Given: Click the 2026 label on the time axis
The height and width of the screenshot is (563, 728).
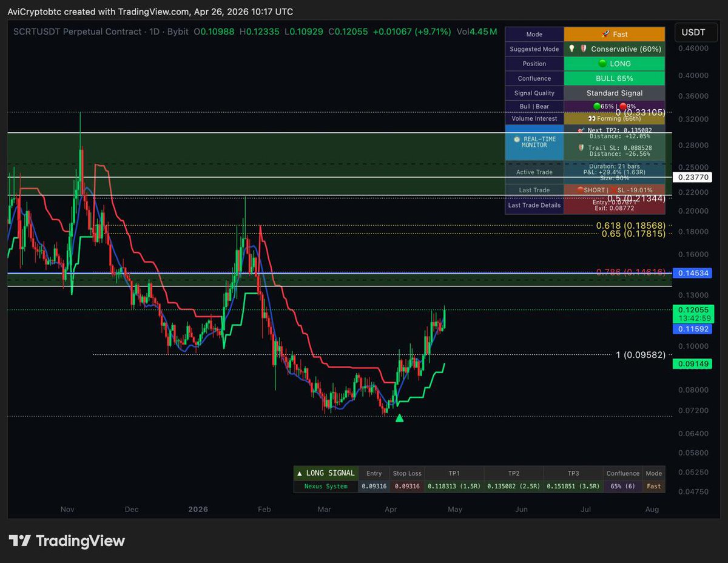Looking at the screenshot, I should tap(197, 510).
